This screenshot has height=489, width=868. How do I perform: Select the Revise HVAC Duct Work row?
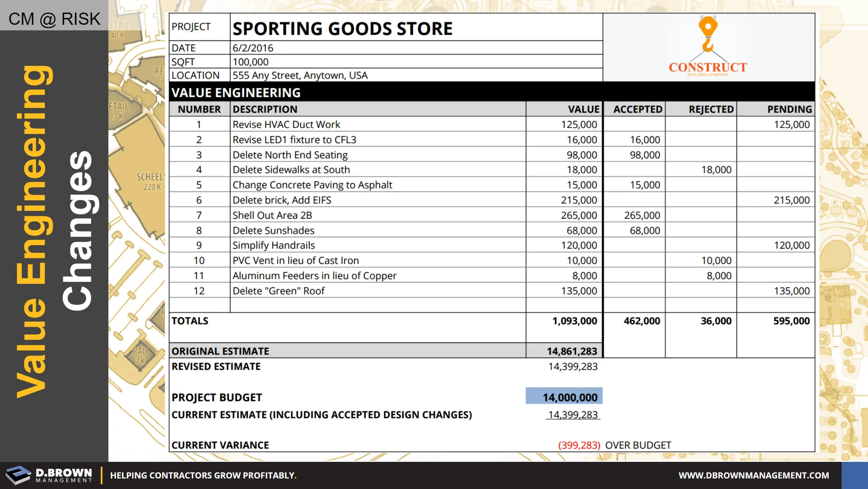coord(286,124)
